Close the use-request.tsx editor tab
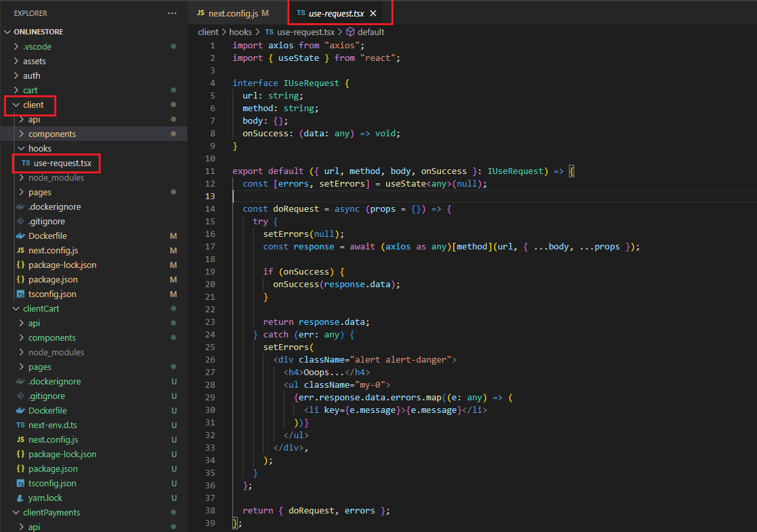This screenshot has height=532, width=757. (x=373, y=13)
